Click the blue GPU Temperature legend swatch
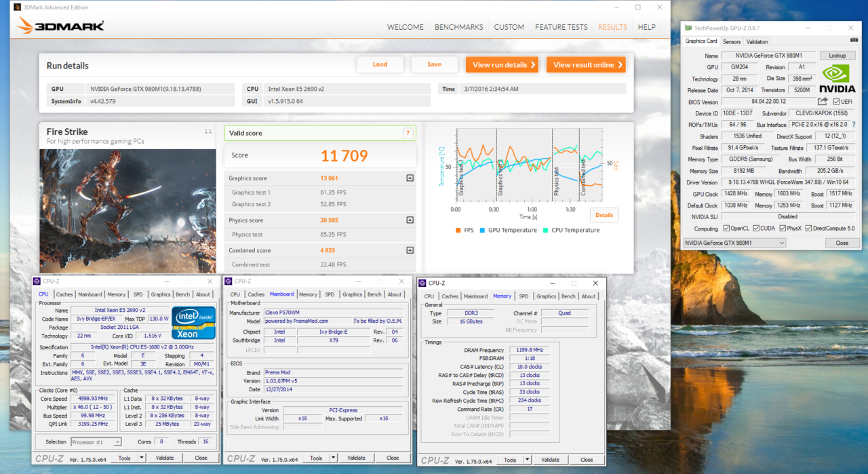This screenshot has height=474, width=868. [x=482, y=230]
